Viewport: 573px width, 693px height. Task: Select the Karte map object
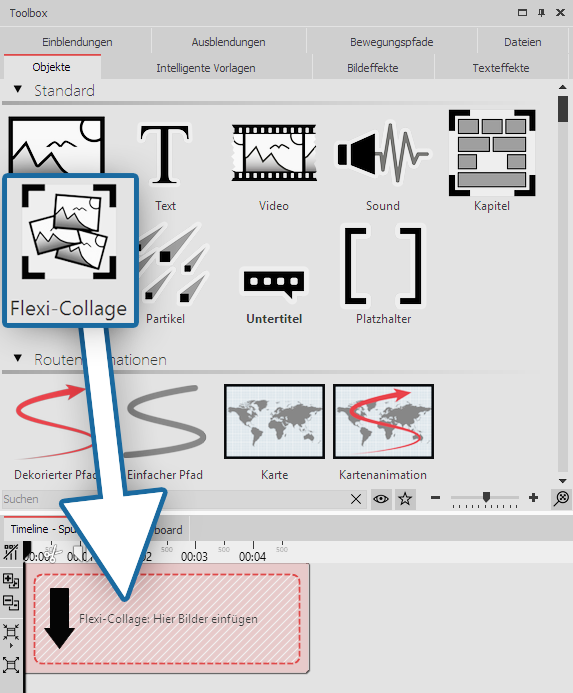tap(274, 422)
